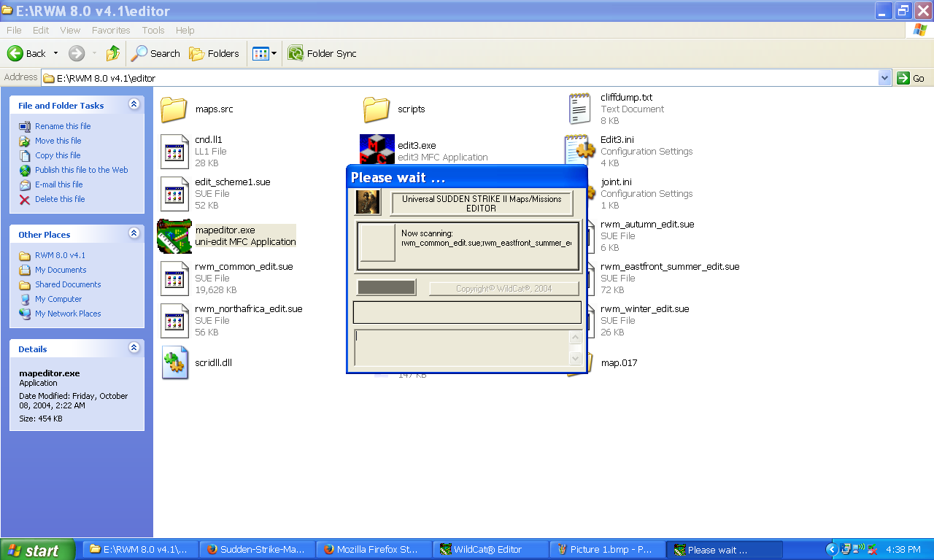Click Universal SUDDEN STRIKE II Editor button

482,203
